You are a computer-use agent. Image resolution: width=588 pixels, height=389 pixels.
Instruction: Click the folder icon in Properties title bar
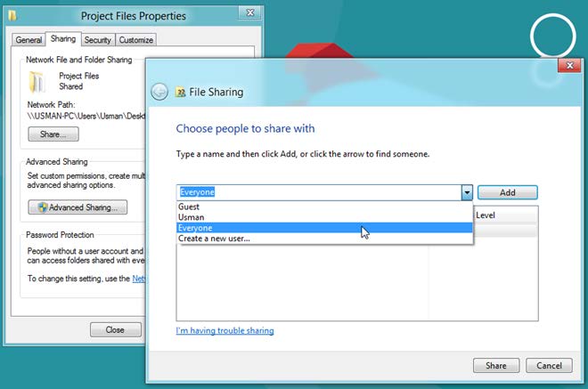pos(13,16)
